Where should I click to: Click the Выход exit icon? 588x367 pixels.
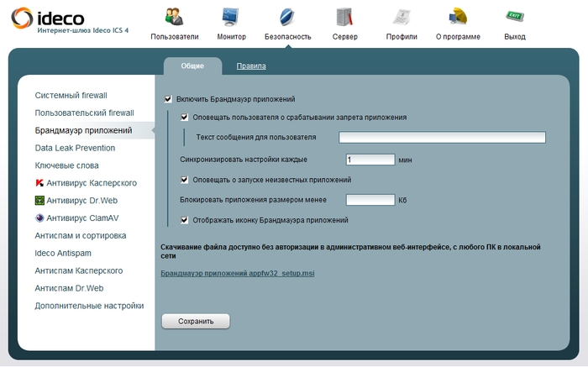point(515,18)
